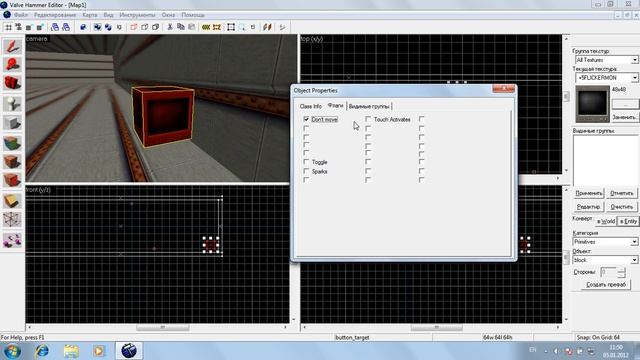
Task: Launch Internet Explorer from the taskbar
Action: coord(42,351)
